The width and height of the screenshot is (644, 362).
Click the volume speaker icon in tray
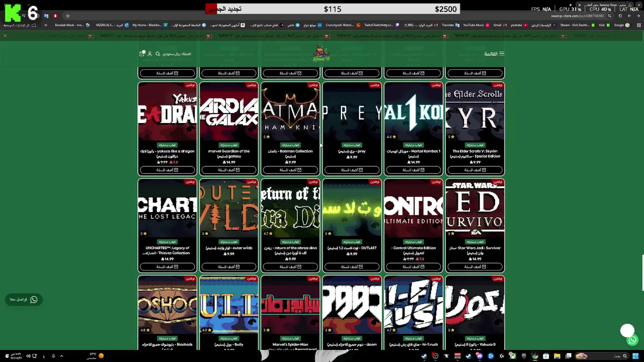click(27, 356)
